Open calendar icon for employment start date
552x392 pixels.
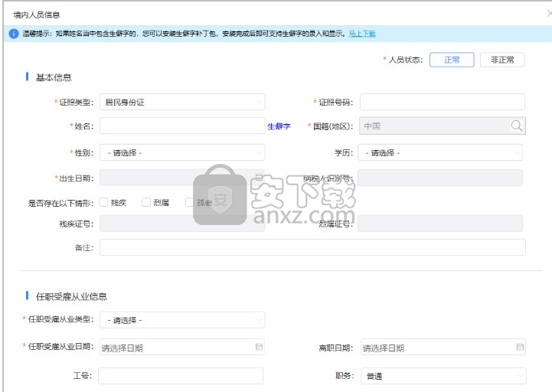259,348
